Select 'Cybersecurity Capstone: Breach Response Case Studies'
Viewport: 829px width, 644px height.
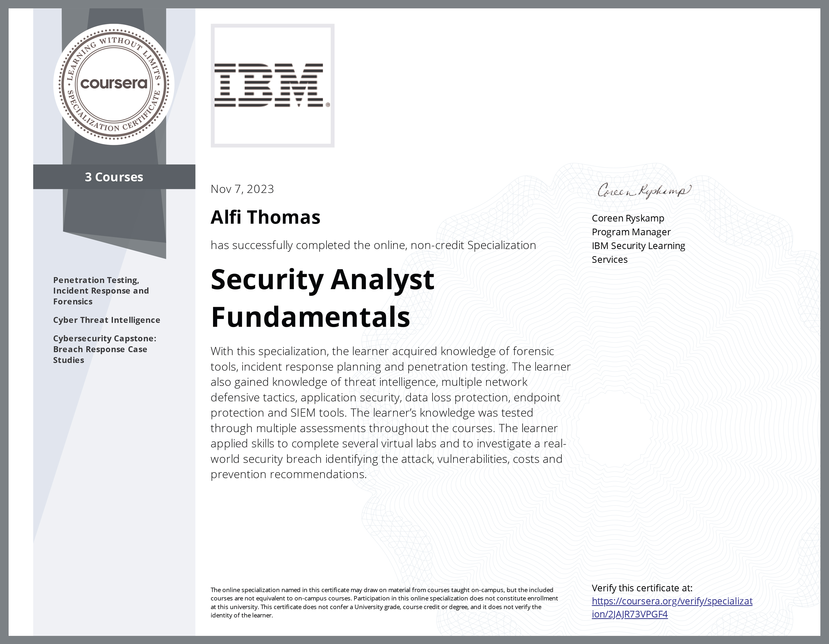[105, 349]
